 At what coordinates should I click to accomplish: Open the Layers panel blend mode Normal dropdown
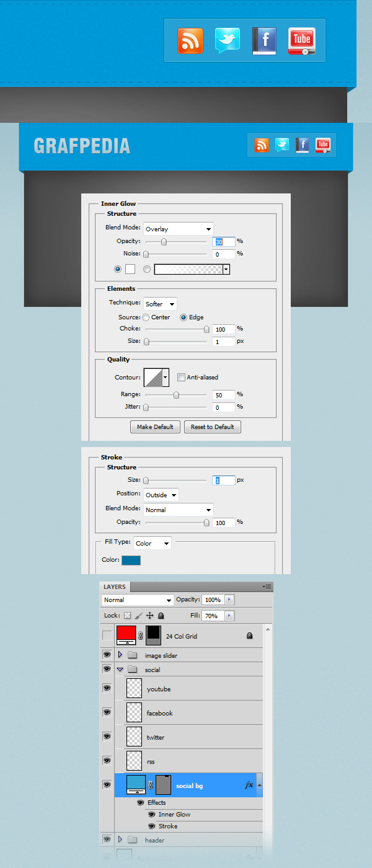138,600
